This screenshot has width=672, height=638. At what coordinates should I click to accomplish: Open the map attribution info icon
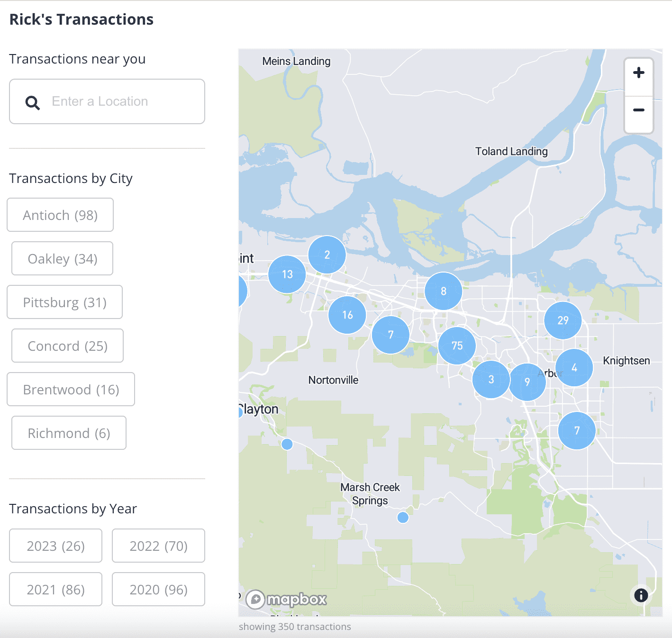pos(641,595)
